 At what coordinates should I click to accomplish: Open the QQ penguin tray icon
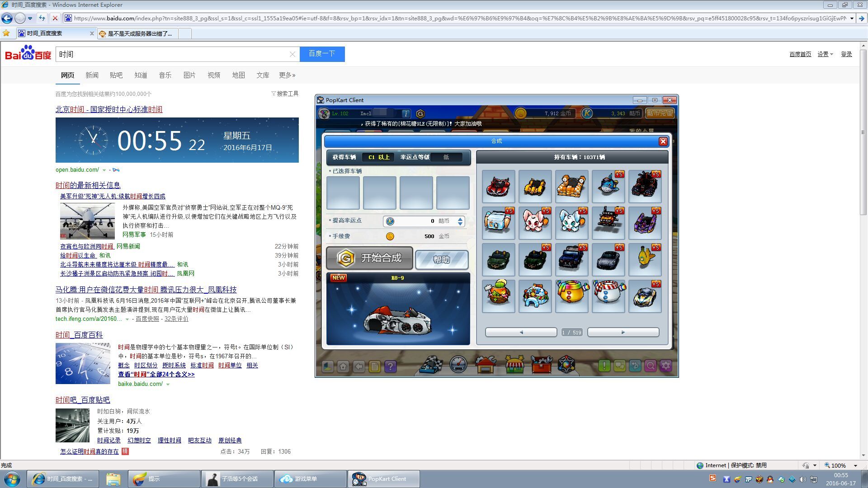(x=770, y=479)
